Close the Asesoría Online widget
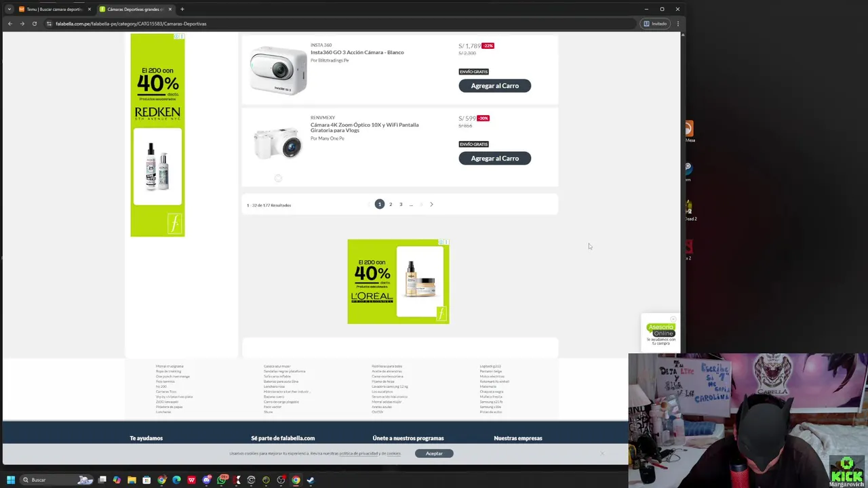Image resolution: width=868 pixels, height=488 pixels. click(673, 319)
